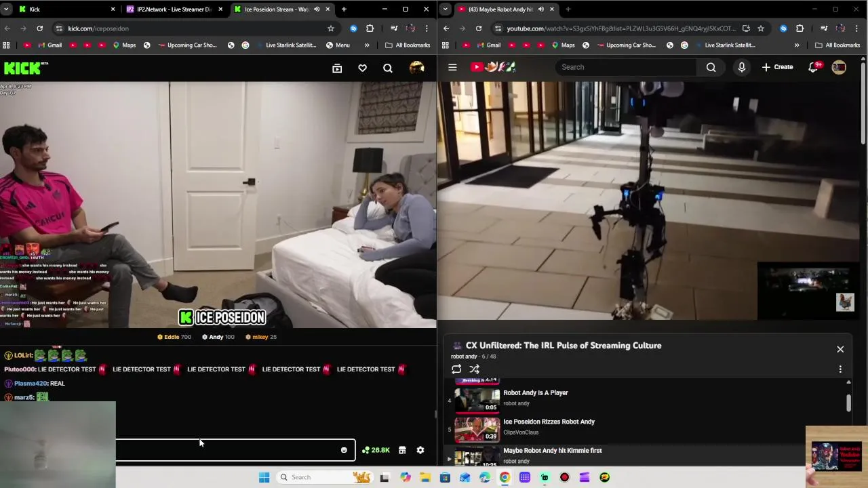Click the kick.com address bar URL
Image resolution: width=868 pixels, height=488 pixels.
pyautogui.click(x=98, y=28)
